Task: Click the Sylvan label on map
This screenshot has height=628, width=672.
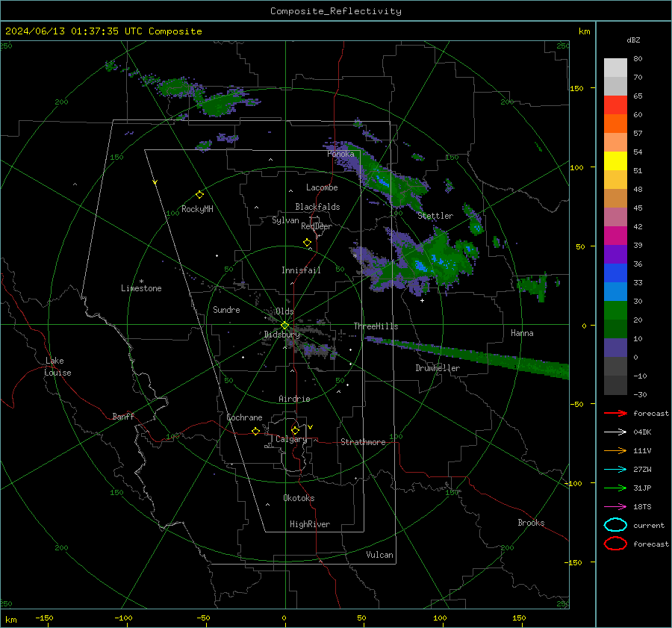Action: tap(285, 220)
